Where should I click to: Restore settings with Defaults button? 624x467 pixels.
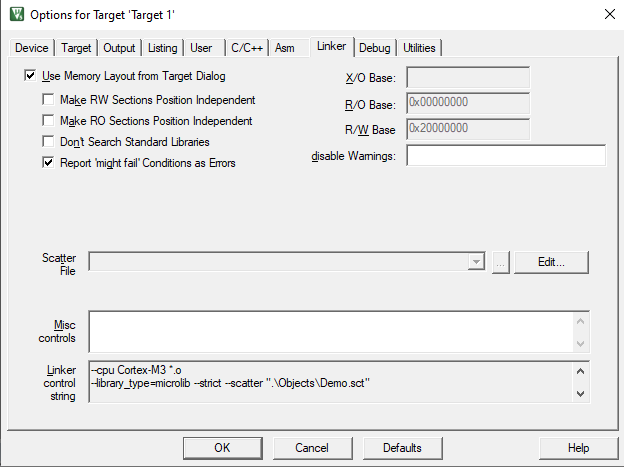pos(402,448)
